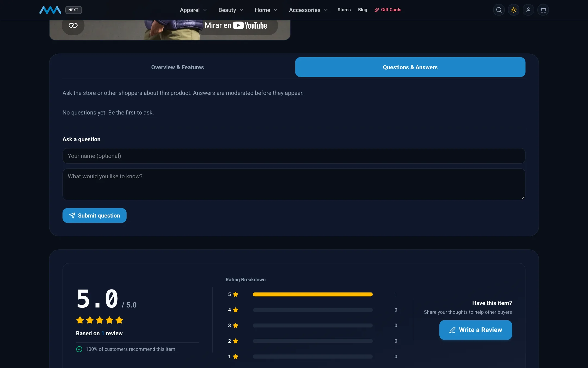Click the 1-star rating breakdown bar
This screenshot has width=588, height=368.
(313, 357)
